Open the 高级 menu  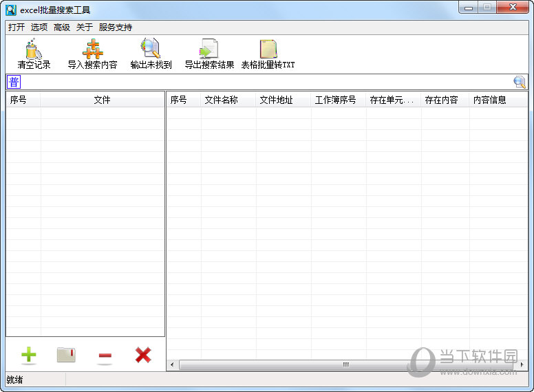(62, 28)
